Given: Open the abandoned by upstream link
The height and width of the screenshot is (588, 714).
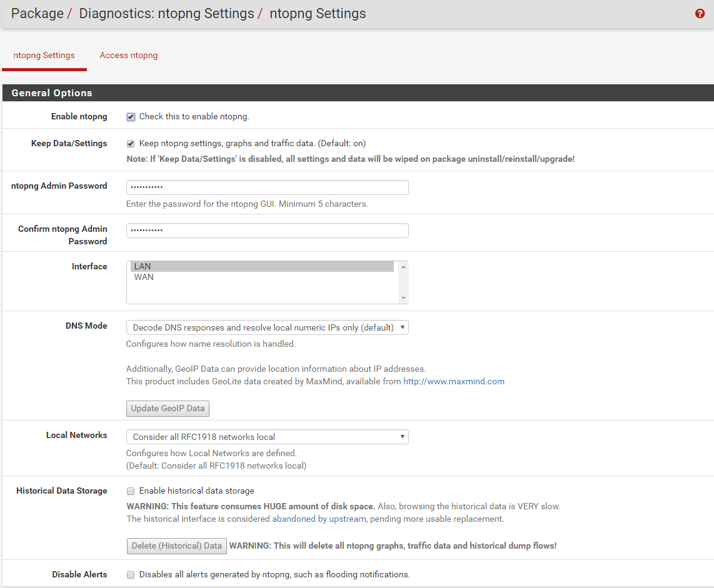Looking at the screenshot, I should click(x=319, y=519).
